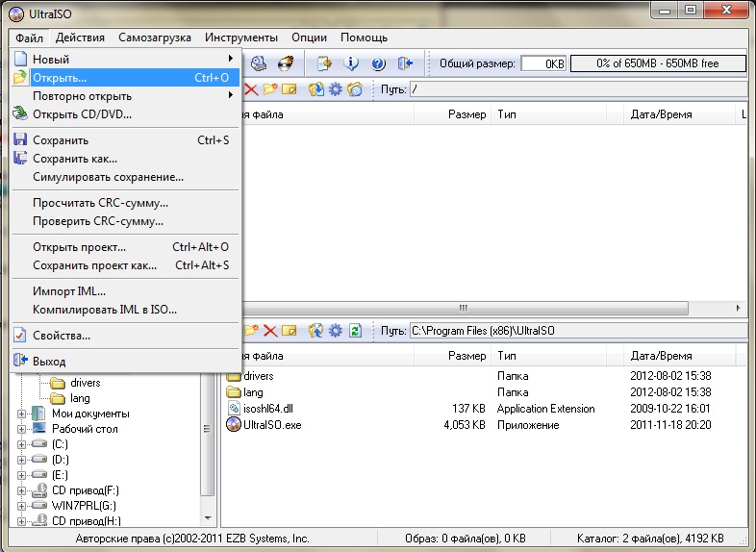756x552 pixels.
Task: Open the Новый submenu
Action: [125, 60]
